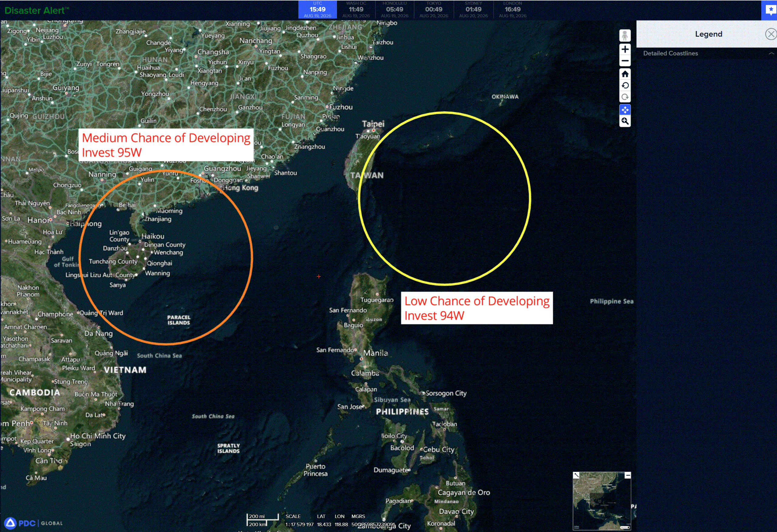The width and height of the screenshot is (777, 532).
Task: Click the Okinawa map label
Action: tap(505, 97)
